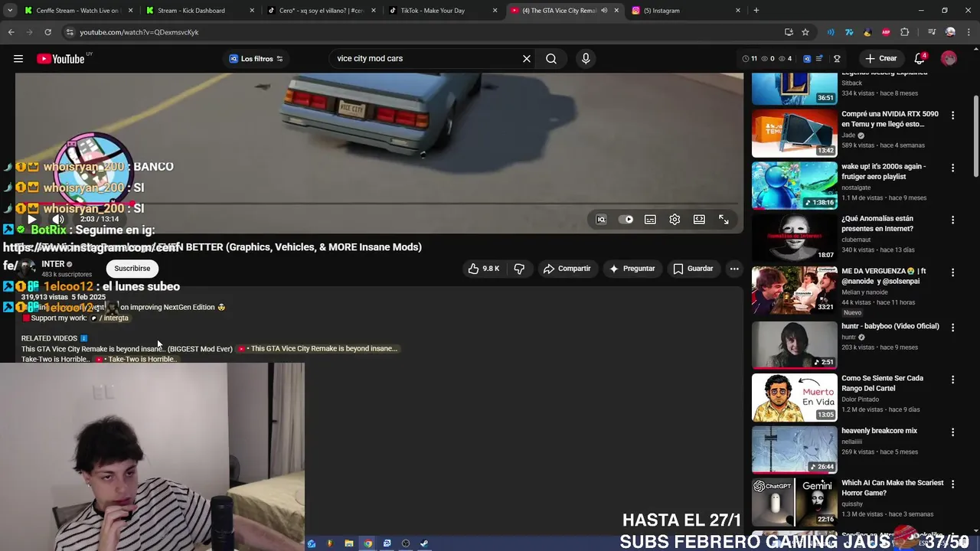The image size is (980, 551).
Task: Run the search with the magnifier button
Action: (551, 59)
